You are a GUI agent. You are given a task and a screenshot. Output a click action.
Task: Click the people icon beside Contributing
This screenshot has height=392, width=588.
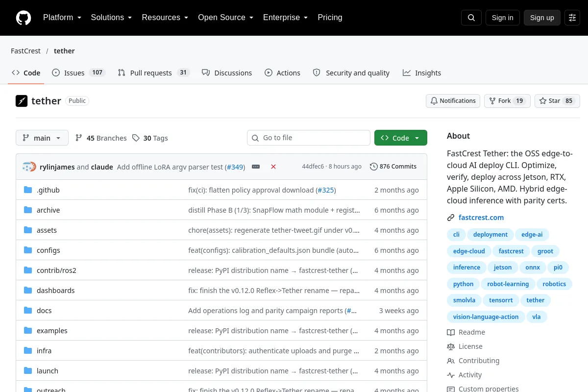click(451, 361)
